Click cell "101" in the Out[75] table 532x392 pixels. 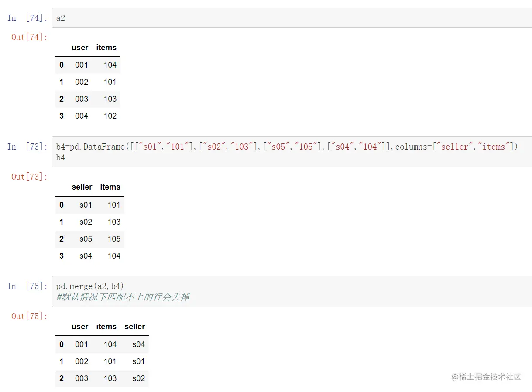click(x=110, y=361)
